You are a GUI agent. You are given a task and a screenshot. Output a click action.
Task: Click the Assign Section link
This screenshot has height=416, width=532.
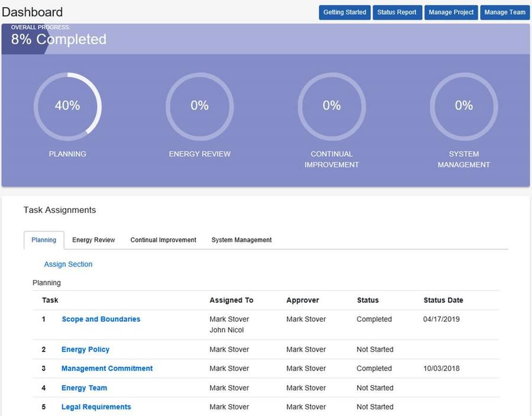click(68, 264)
